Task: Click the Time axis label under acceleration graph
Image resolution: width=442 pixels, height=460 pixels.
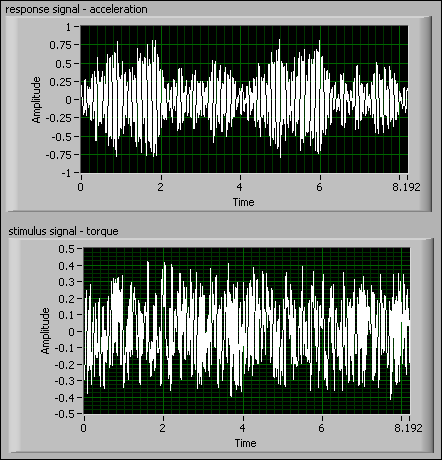Action: coord(243,202)
